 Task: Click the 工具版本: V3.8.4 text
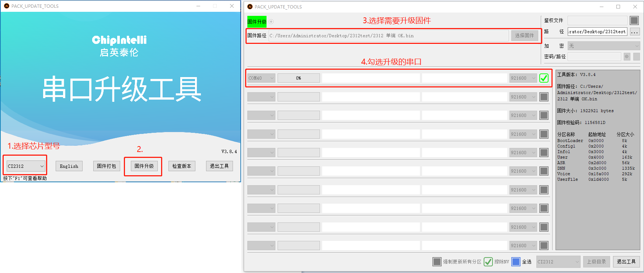[576, 75]
